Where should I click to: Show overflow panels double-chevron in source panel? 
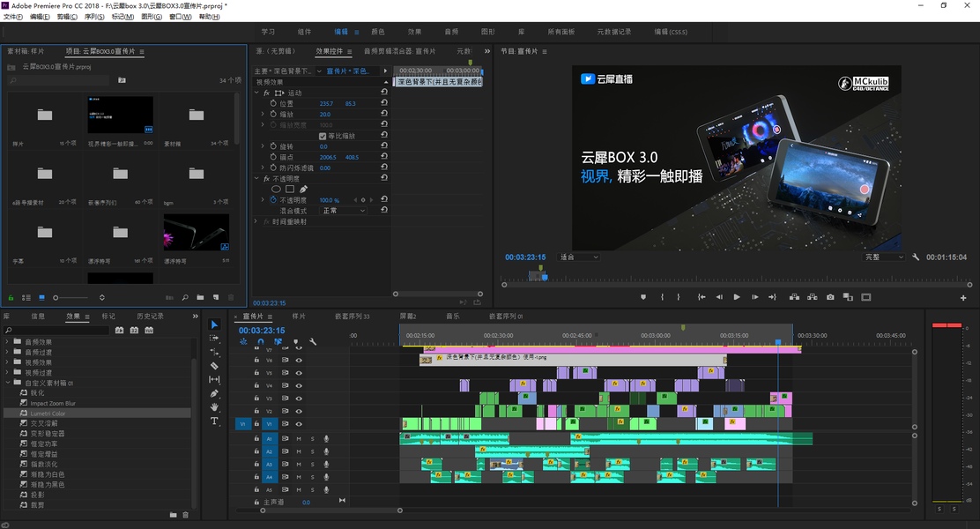tap(486, 51)
